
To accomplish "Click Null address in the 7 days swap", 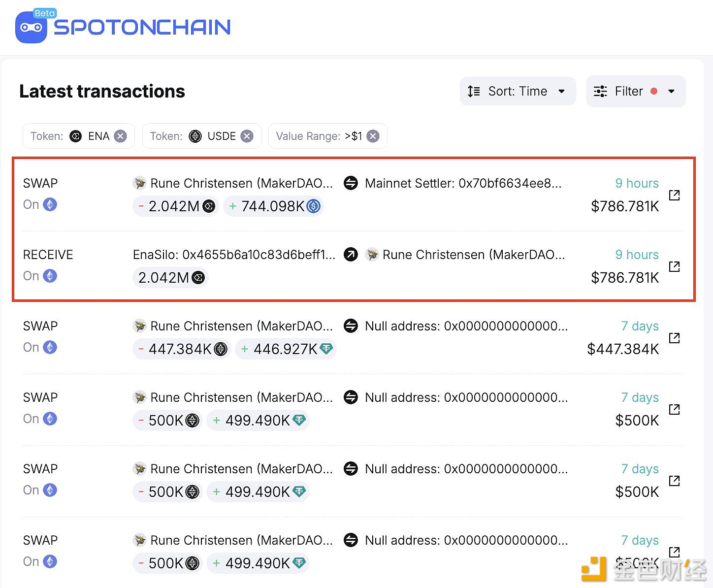I will click(x=466, y=326).
